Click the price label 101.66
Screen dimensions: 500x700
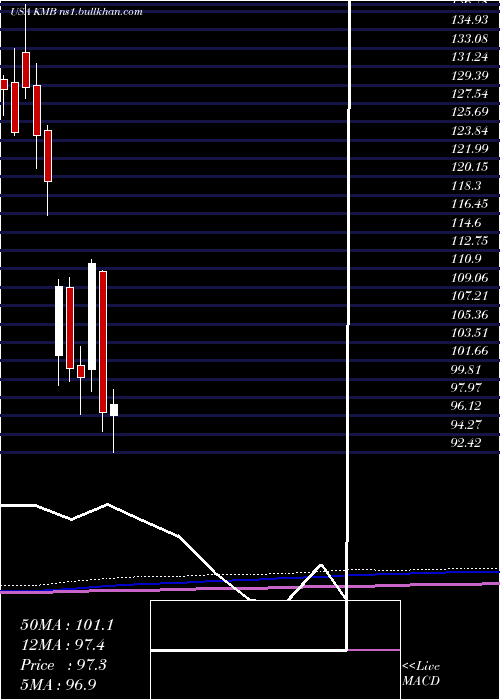click(469, 351)
